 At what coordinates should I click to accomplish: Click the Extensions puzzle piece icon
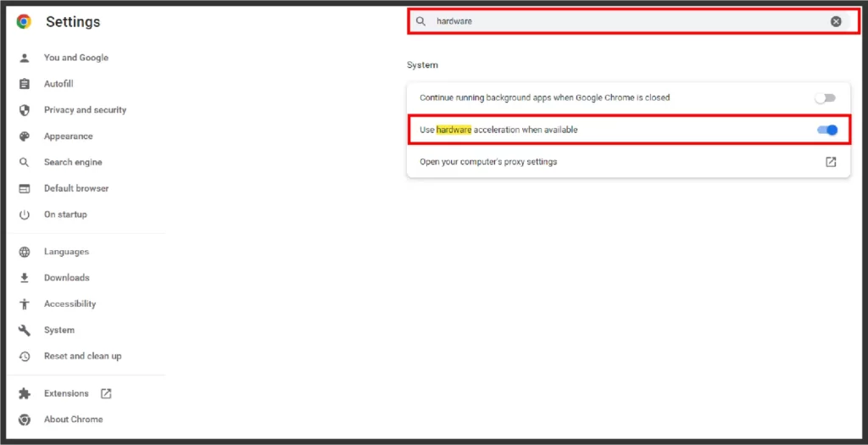click(x=25, y=393)
